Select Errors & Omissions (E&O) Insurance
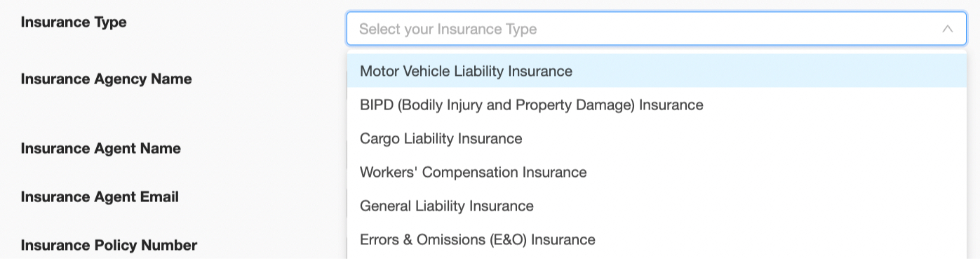This screenshot has width=980, height=259. 657,239
